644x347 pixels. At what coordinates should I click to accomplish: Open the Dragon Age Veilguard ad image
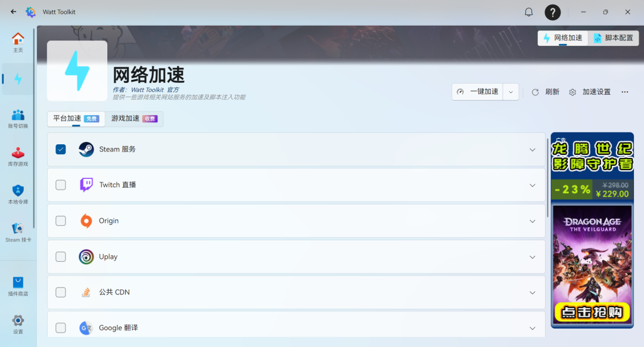click(x=592, y=264)
